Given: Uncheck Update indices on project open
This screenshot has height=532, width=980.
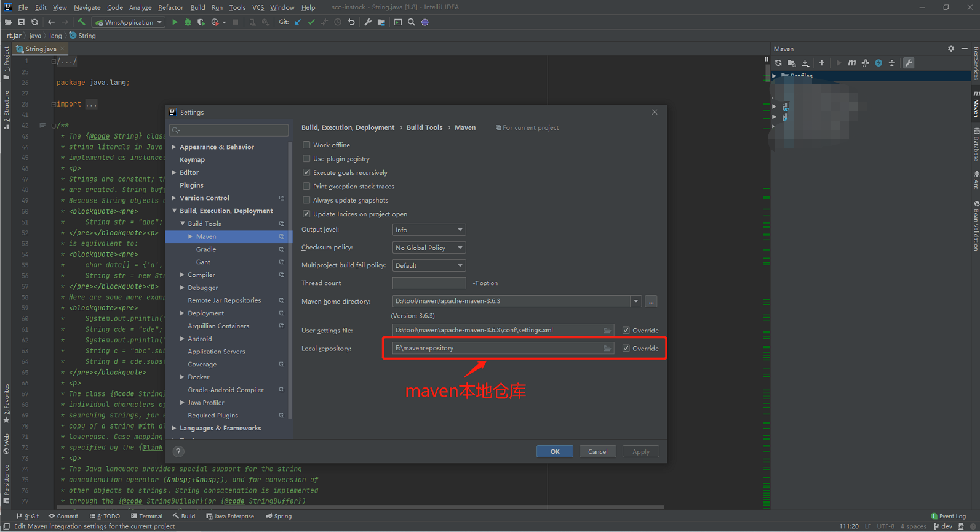Looking at the screenshot, I should [306, 214].
